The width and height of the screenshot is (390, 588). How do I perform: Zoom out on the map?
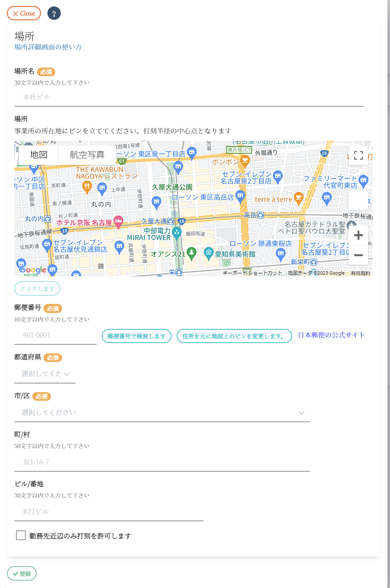(x=358, y=255)
